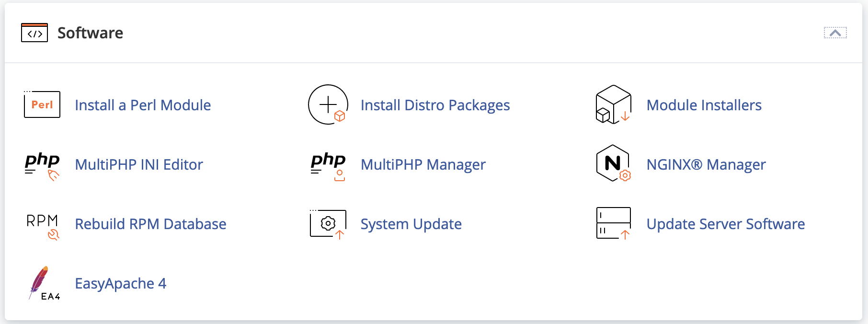868x324 pixels.
Task: Click the Perl module icon
Action: (x=42, y=104)
